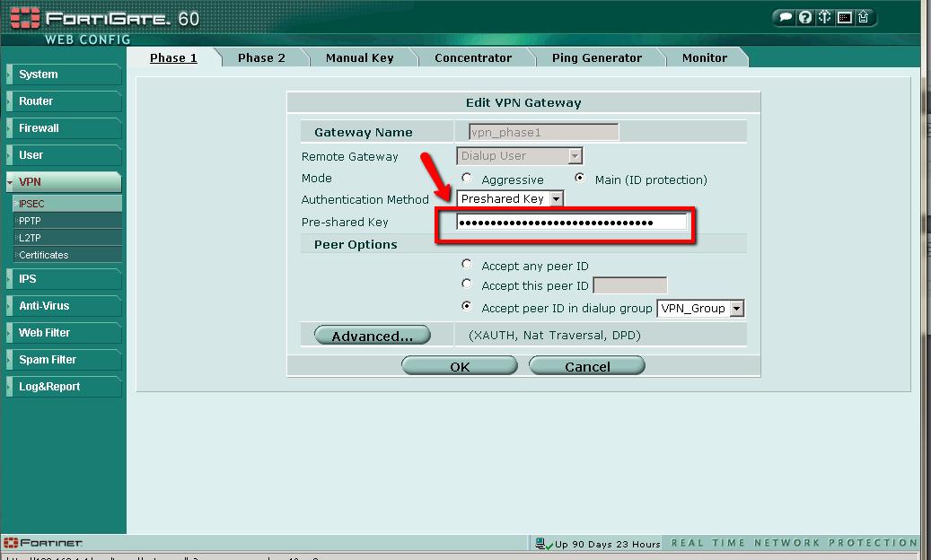The image size is (931, 560).
Task: Choose Accept any peer ID
Action: tap(467, 264)
